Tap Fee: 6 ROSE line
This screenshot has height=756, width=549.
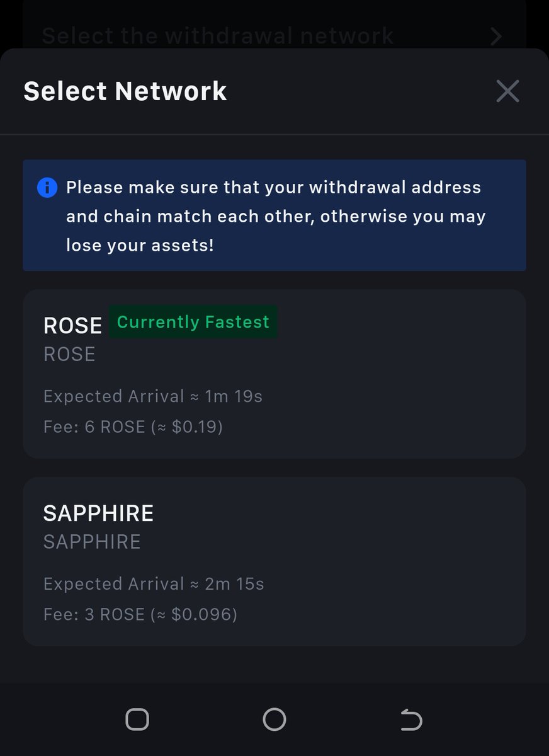pos(133,427)
